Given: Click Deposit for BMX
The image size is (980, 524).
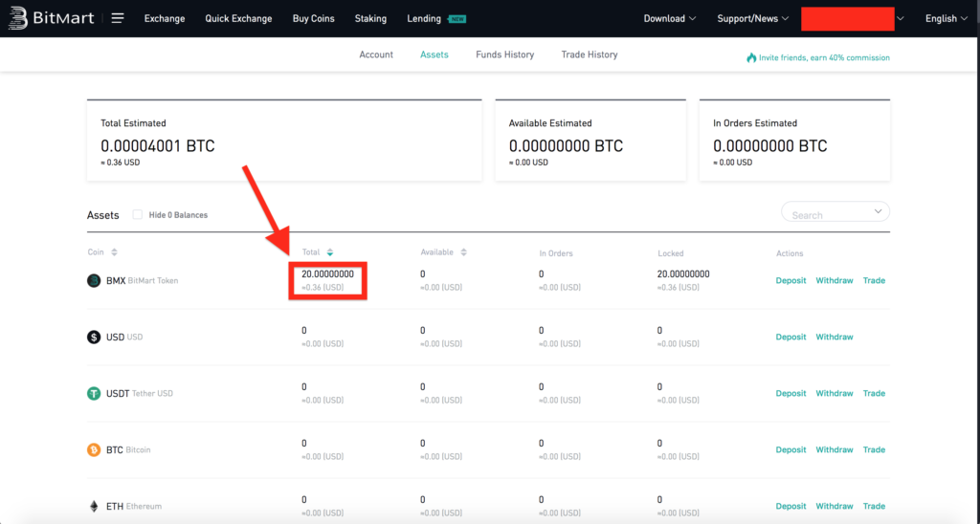Looking at the screenshot, I should pyautogui.click(x=791, y=280).
